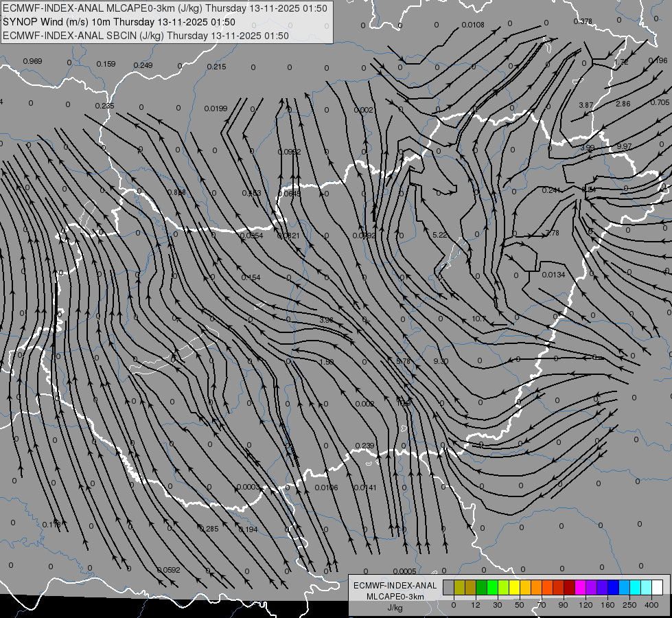The height and width of the screenshot is (618, 672).
Task: Click the map value 9.30
Action: pyautogui.click(x=441, y=361)
